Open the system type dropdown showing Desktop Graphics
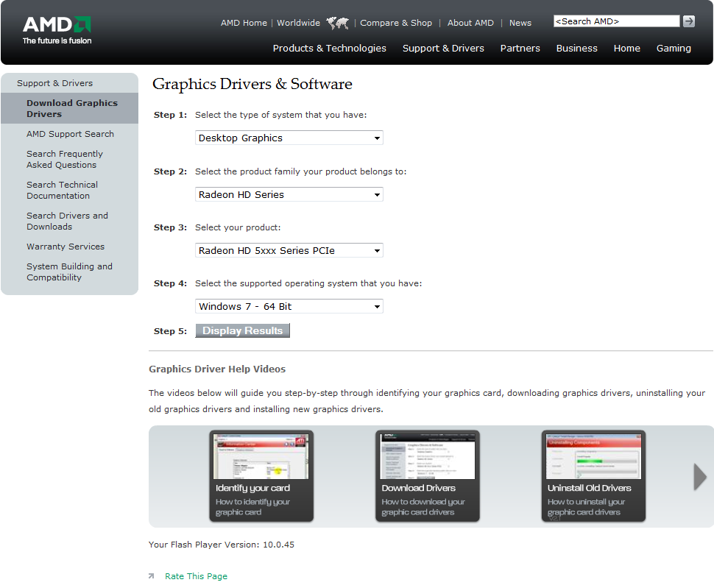This screenshot has height=588, width=714. (289, 138)
